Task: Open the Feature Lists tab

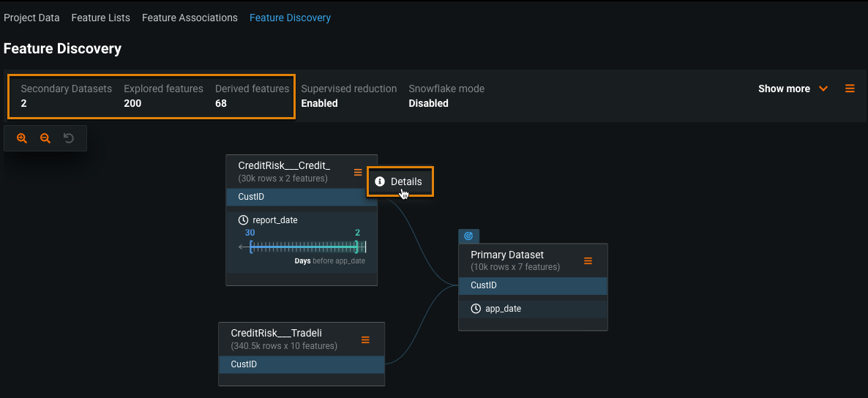Action: click(x=100, y=18)
